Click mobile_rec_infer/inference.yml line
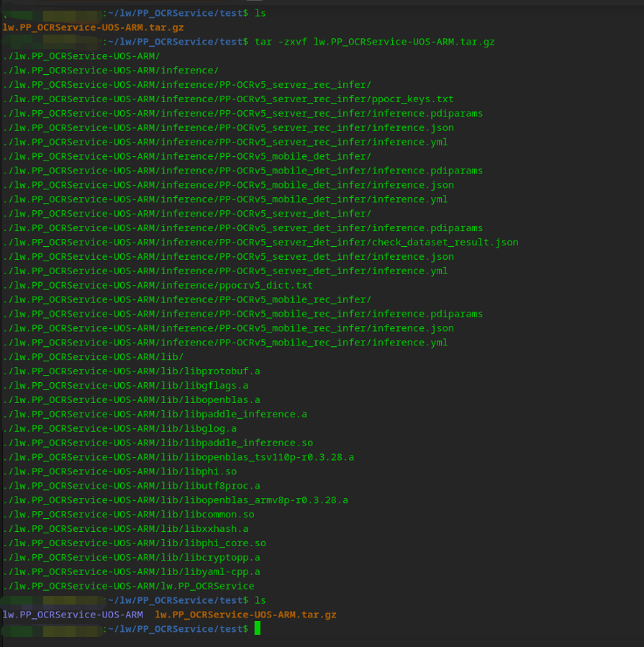644x647 pixels. point(225,343)
